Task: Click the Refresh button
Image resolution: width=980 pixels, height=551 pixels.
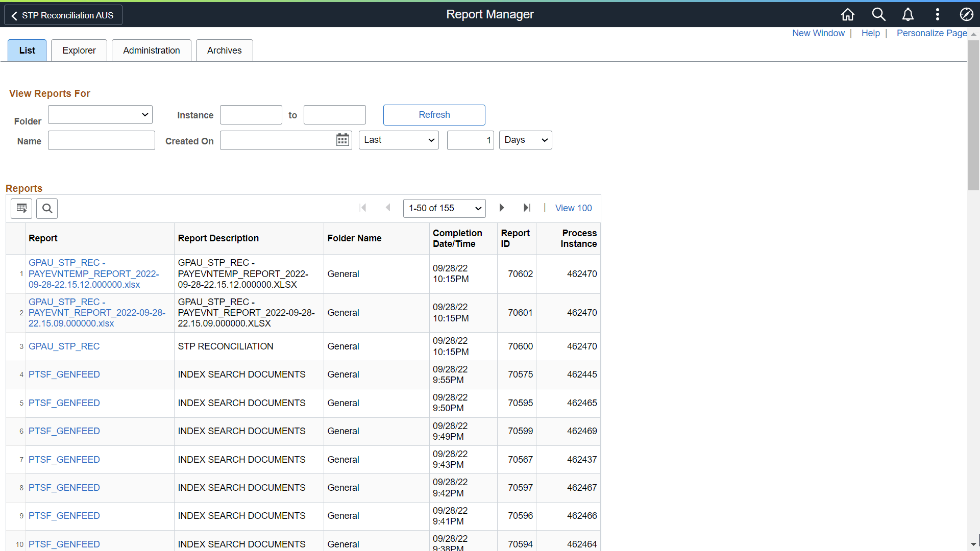Action: click(434, 115)
